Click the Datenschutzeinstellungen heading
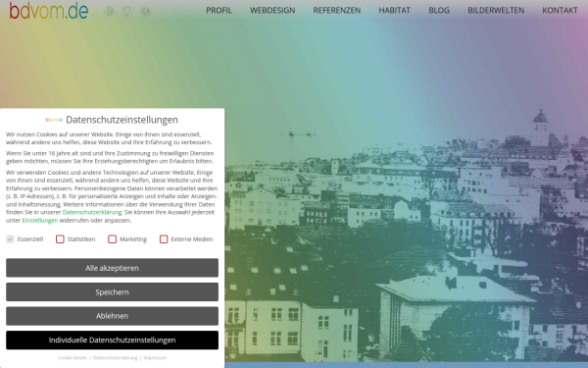The height and width of the screenshot is (368, 588). [122, 120]
